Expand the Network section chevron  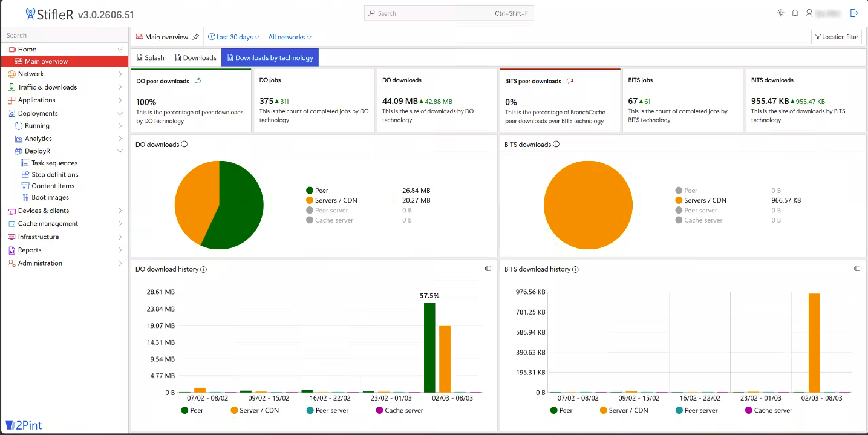tap(120, 74)
